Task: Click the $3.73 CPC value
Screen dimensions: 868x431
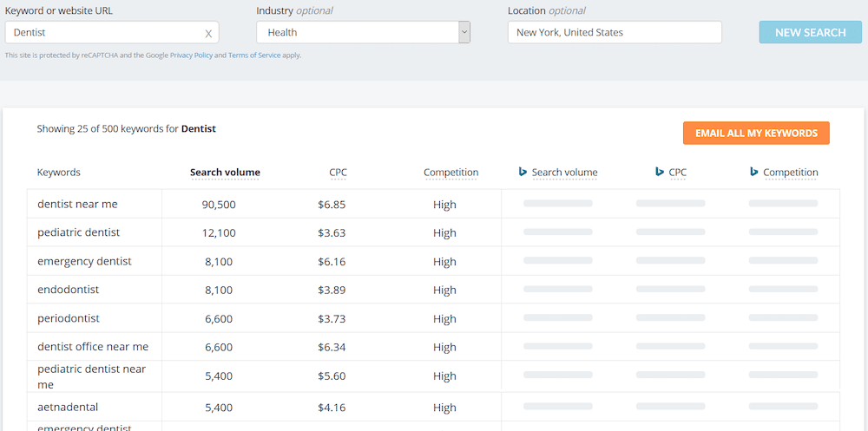Action: click(x=332, y=319)
